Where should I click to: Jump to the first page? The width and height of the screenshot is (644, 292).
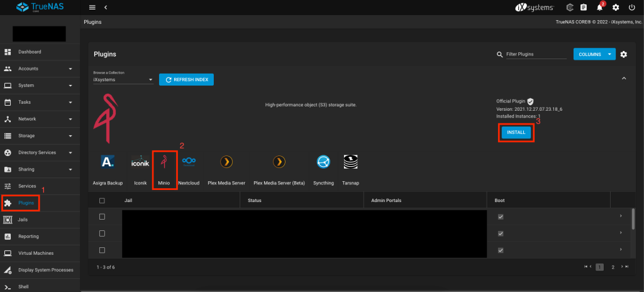(586, 266)
